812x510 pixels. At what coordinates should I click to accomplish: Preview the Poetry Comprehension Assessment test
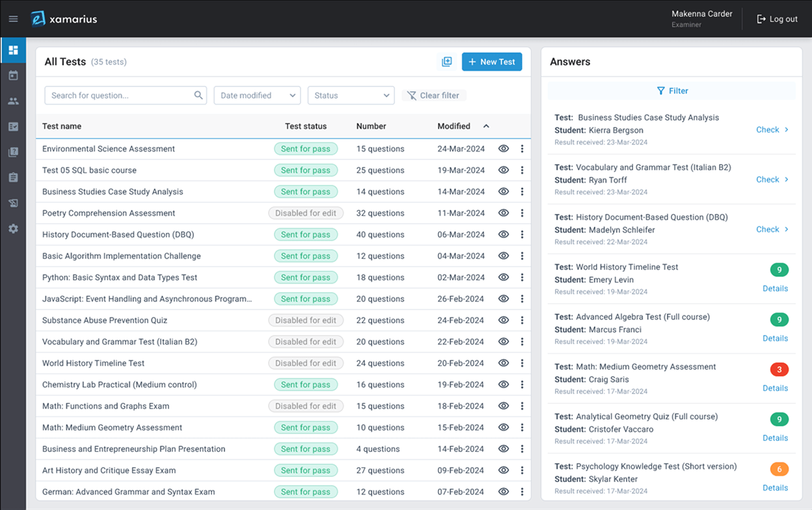[x=503, y=213]
